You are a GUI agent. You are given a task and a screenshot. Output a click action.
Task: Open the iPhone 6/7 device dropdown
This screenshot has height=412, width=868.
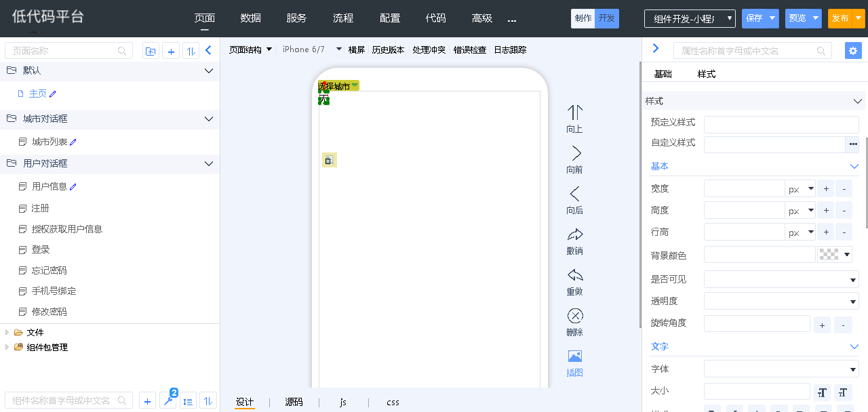[x=312, y=49]
